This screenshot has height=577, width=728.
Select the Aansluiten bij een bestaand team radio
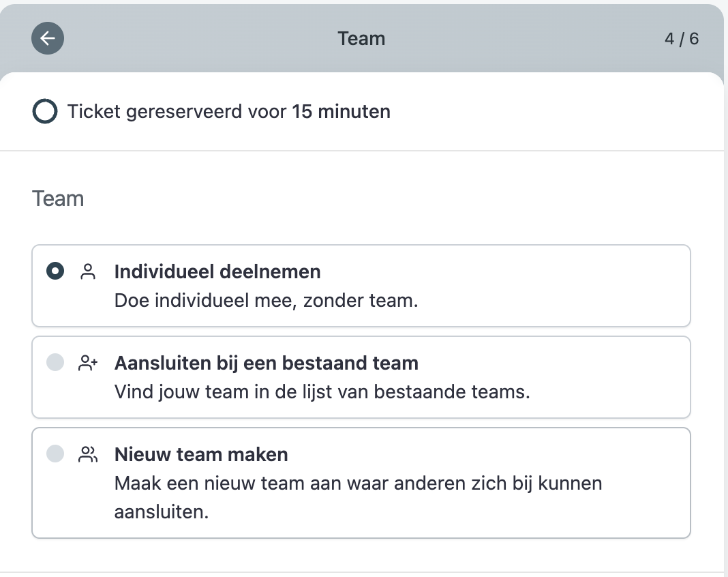(55, 363)
